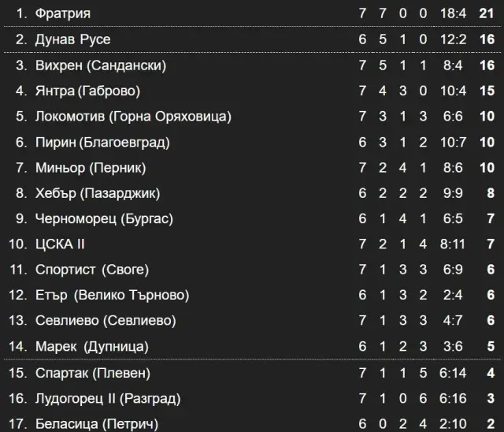
Task: Open Пирин (Благоевград) team entry
Action: [x=102, y=142]
